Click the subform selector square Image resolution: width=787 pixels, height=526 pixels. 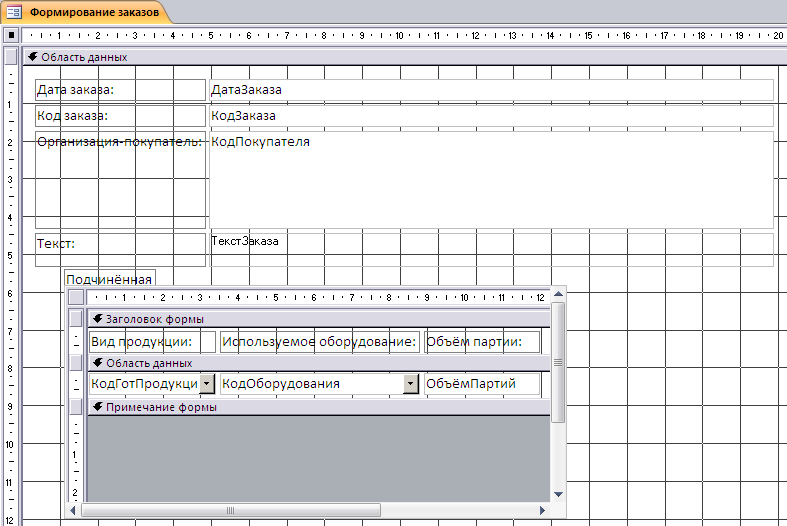click(x=76, y=297)
